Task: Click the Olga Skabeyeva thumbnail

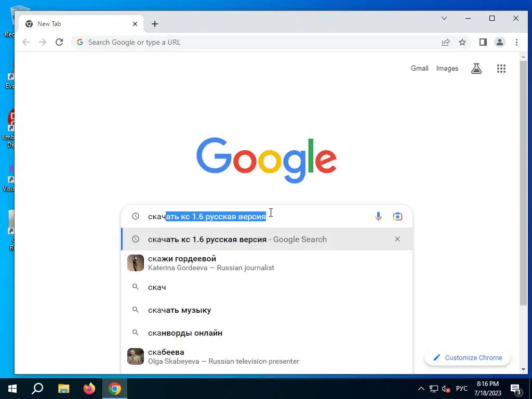Action: [136, 356]
